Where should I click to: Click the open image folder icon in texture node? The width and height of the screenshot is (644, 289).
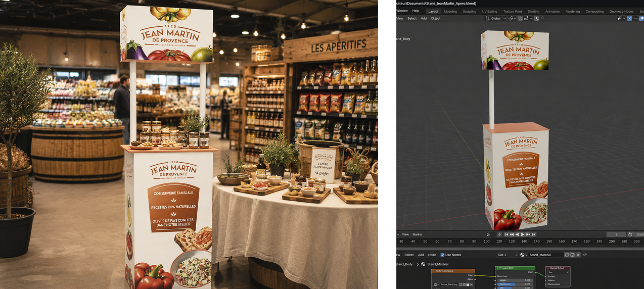[468, 284]
